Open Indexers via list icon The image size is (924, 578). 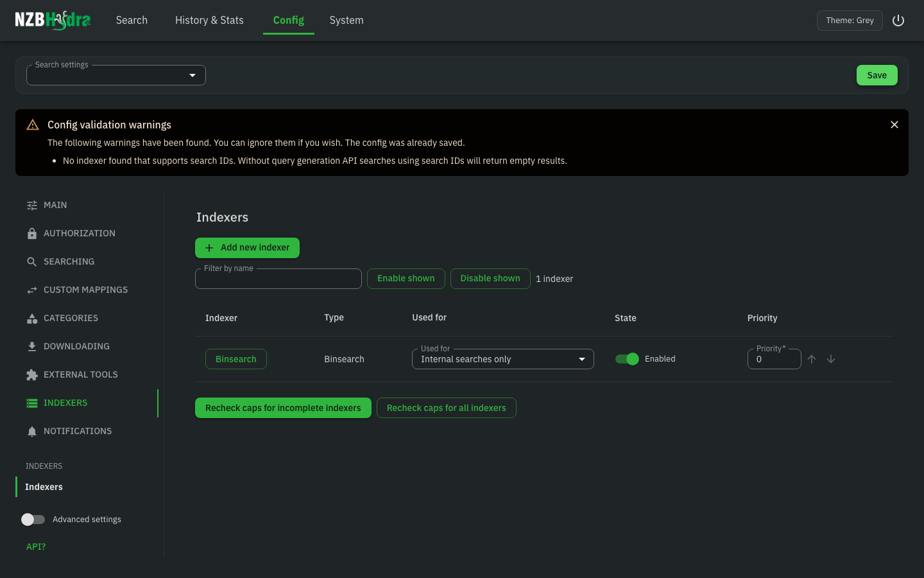32,403
